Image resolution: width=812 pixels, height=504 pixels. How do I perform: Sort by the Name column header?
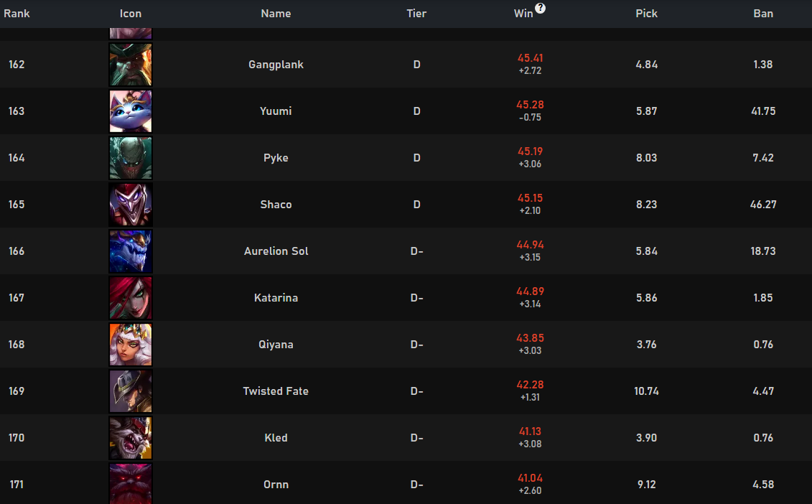click(276, 14)
